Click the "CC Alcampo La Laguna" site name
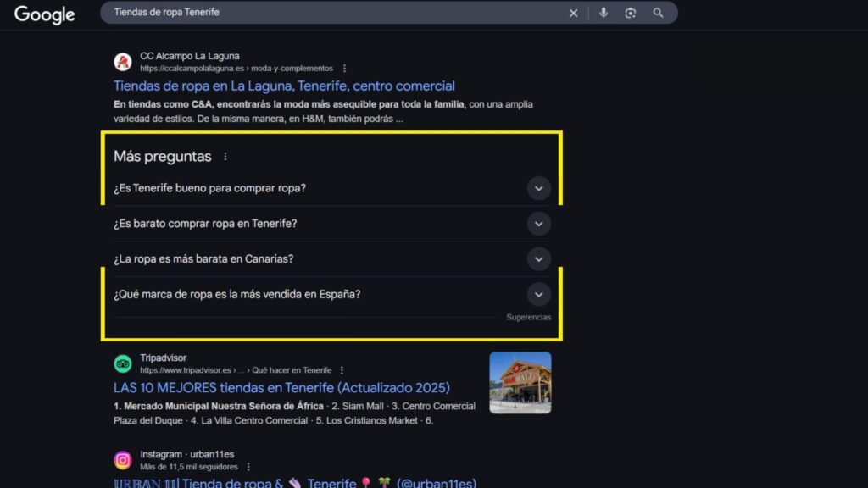Screen dimensions: 868x488 [190, 56]
